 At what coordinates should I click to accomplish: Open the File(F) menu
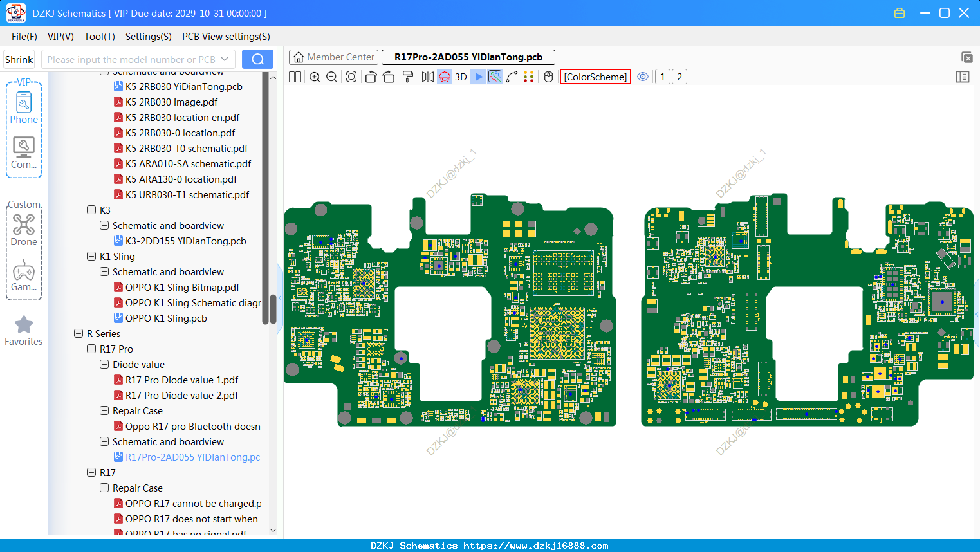[24, 37]
